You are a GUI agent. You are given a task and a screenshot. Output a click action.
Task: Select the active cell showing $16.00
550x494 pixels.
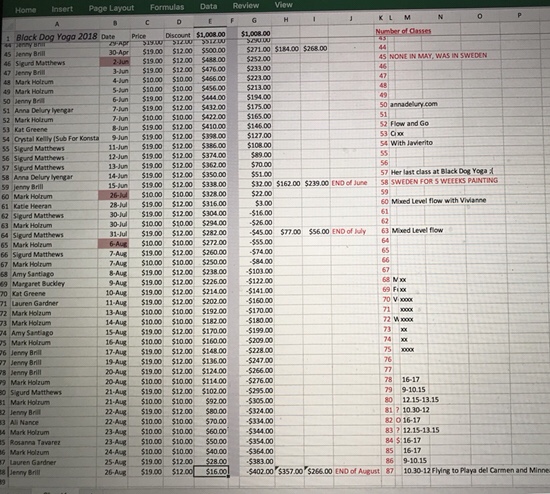coord(211,472)
